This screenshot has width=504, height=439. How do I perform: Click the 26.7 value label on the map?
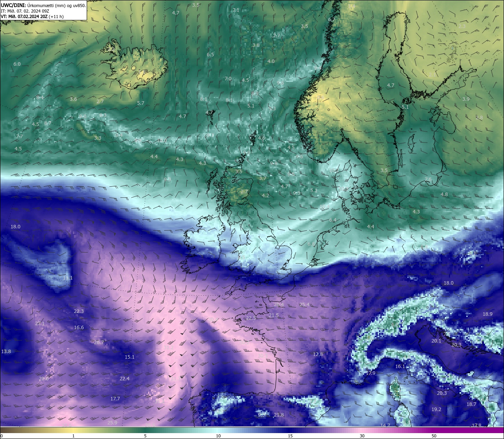pyautogui.click(x=99, y=342)
